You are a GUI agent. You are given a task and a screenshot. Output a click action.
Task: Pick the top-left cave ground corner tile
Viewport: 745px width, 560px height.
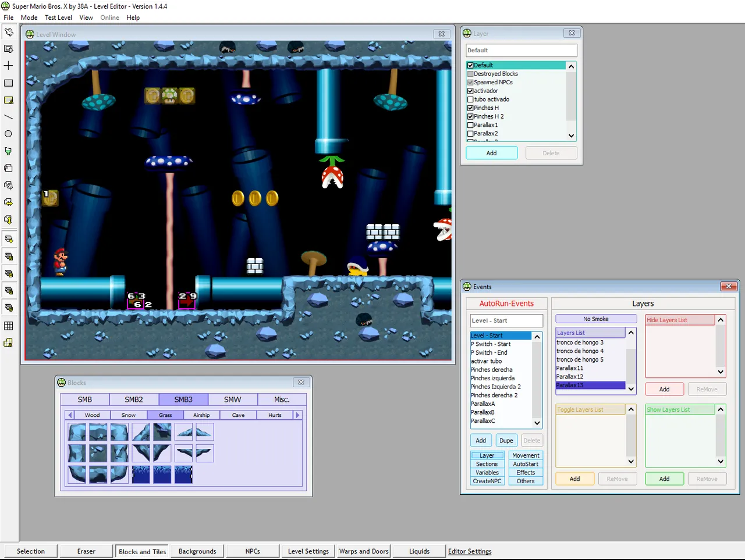[x=77, y=432]
